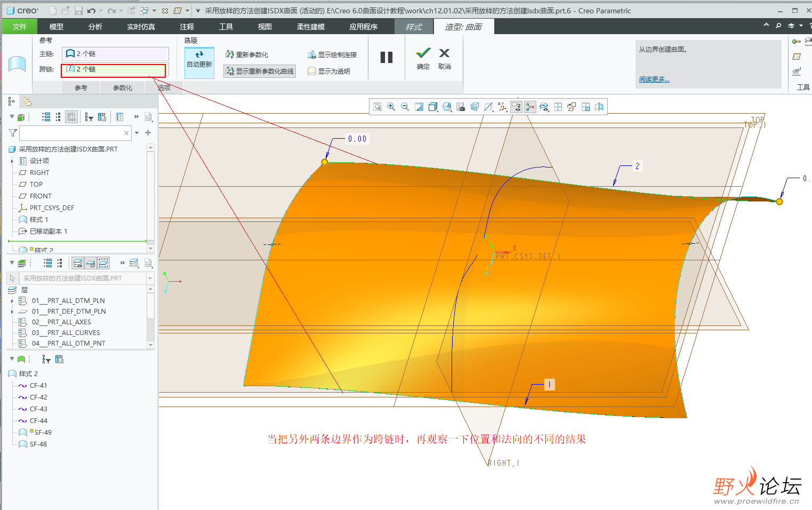Select the Model Tree tab icon
This screenshot has width=812, height=510.
pyautogui.click(x=11, y=101)
